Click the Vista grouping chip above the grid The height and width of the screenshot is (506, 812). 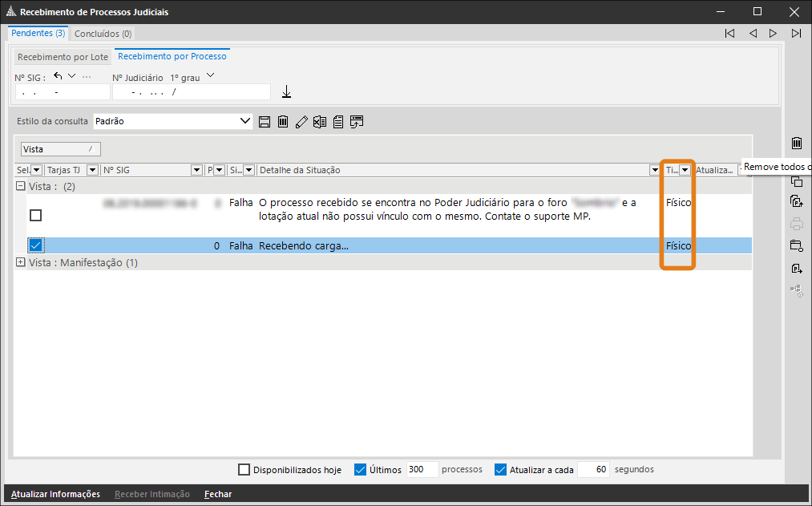pyautogui.click(x=61, y=149)
